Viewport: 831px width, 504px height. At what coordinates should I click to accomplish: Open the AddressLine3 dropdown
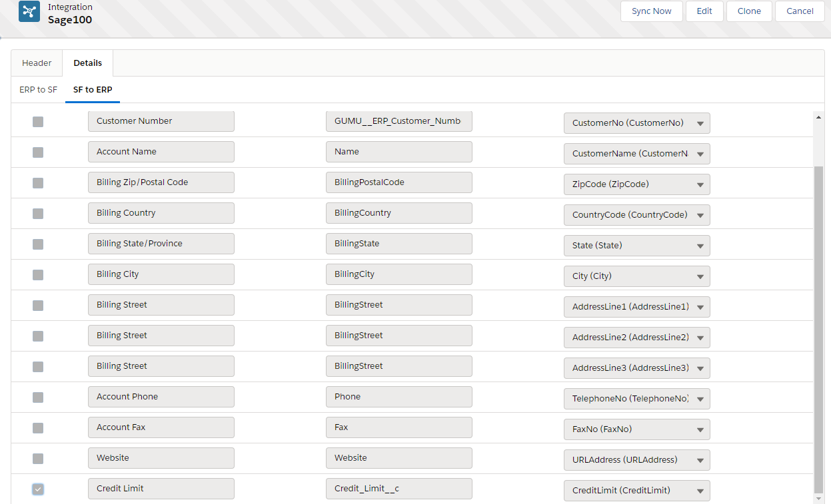click(636, 368)
